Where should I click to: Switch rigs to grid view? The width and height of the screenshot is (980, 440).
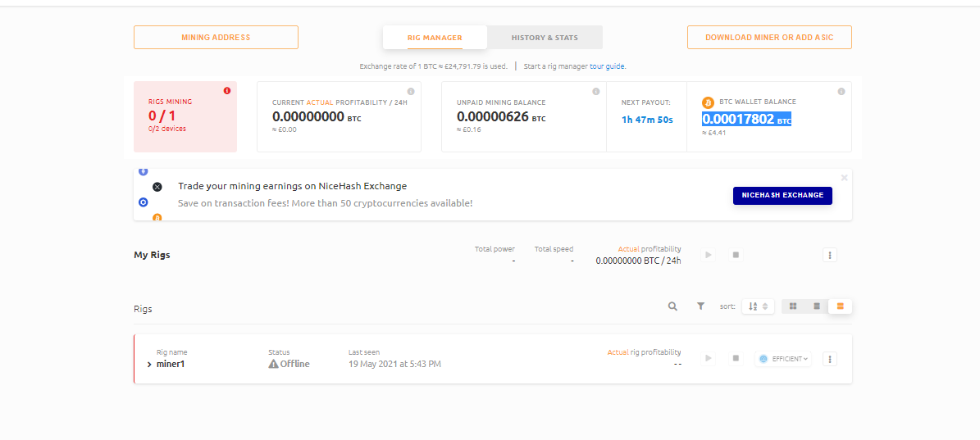point(793,306)
